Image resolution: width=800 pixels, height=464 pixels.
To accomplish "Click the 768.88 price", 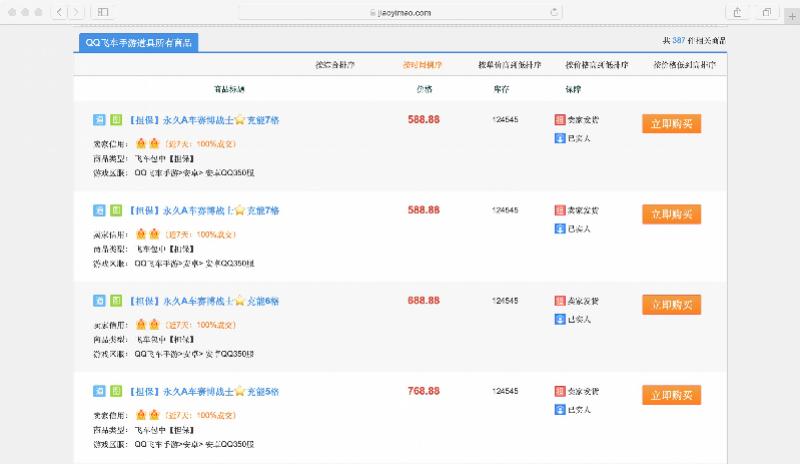I will tap(423, 391).
